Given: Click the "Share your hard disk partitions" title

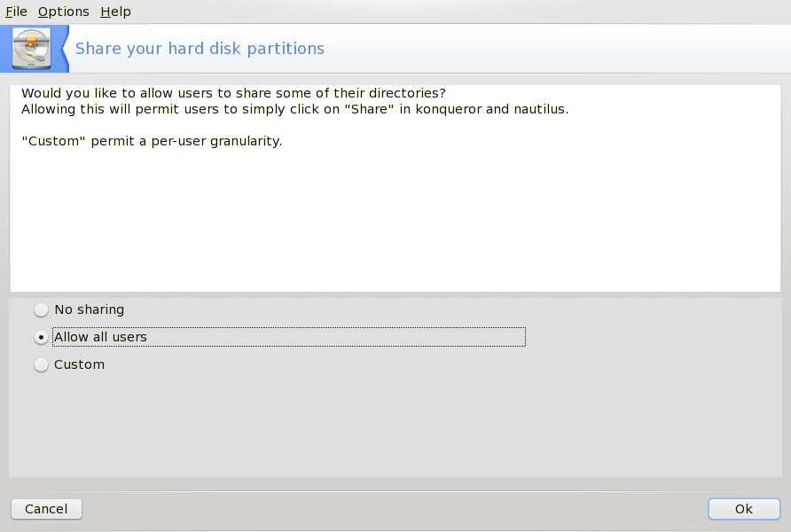Looking at the screenshot, I should tap(200, 49).
